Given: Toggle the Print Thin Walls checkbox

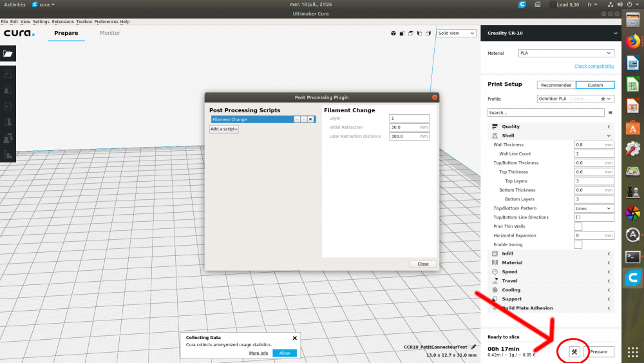Looking at the screenshot, I should pyautogui.click(x=578, y=226).
